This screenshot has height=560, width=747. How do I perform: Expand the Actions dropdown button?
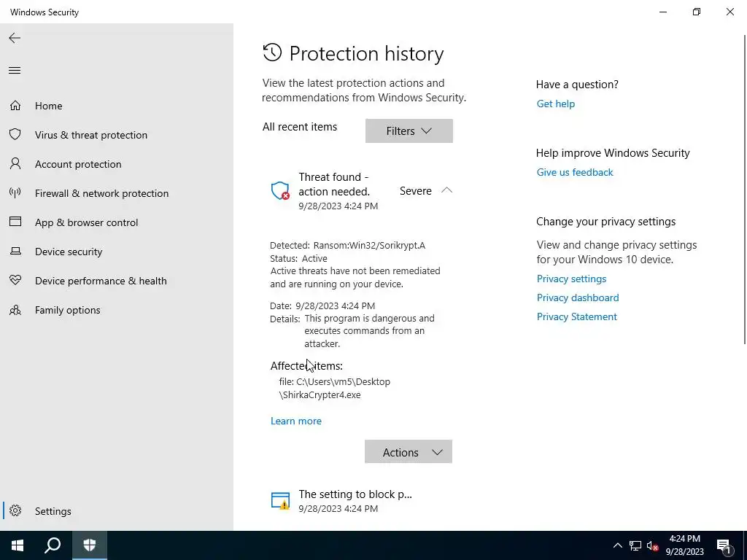(x=409, y=452)
